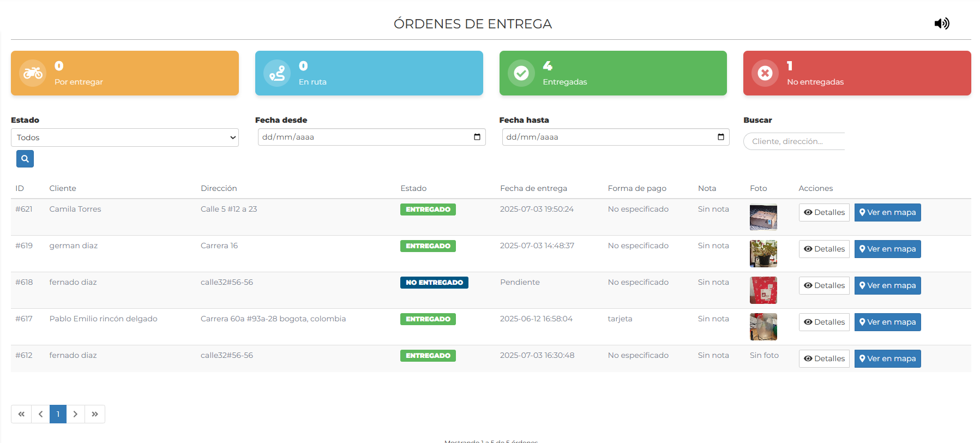Click the Fecha de entrega column header

tap(533, 188)
